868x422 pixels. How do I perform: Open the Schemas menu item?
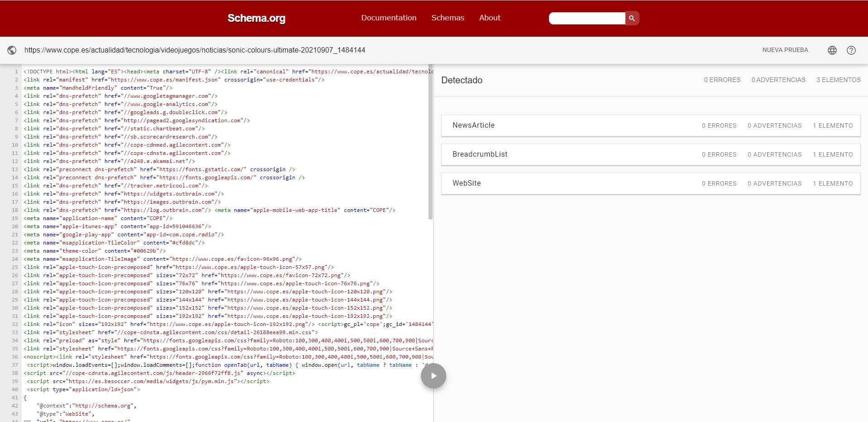(x=448, y=18)
